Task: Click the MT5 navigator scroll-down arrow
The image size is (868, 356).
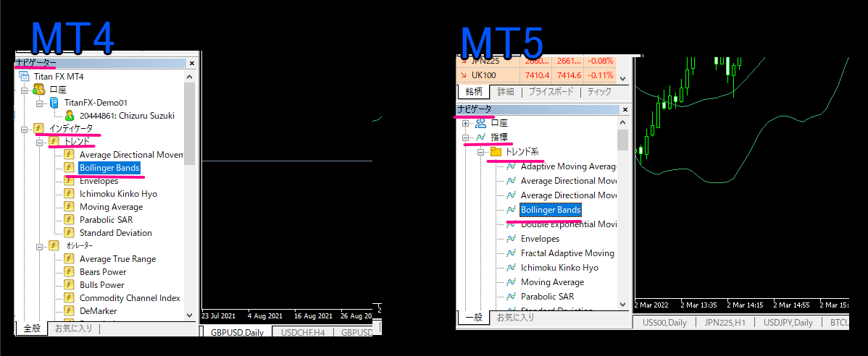Action: [x=623, y=303]
